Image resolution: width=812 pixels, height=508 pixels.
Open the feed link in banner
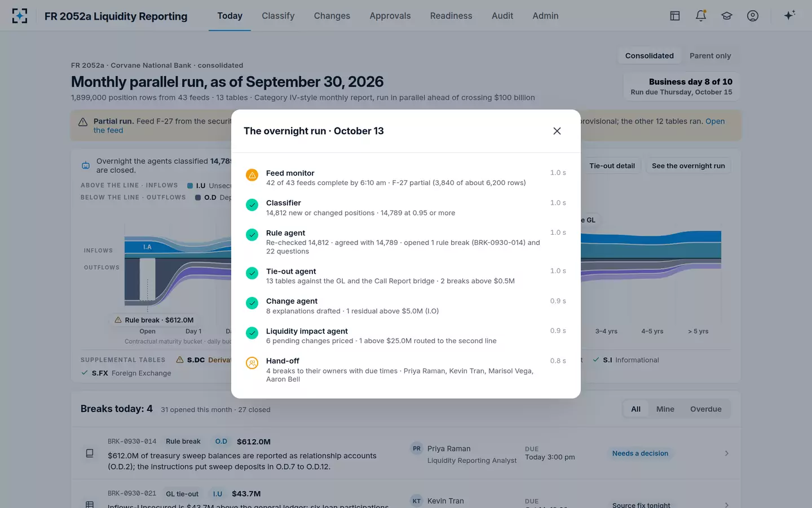point(714,121)
